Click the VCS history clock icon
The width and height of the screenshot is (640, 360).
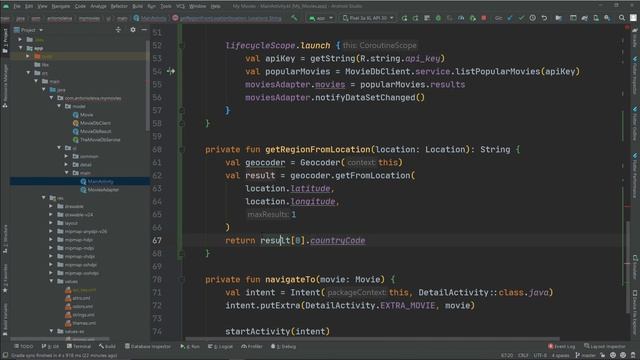click(533, 18)
